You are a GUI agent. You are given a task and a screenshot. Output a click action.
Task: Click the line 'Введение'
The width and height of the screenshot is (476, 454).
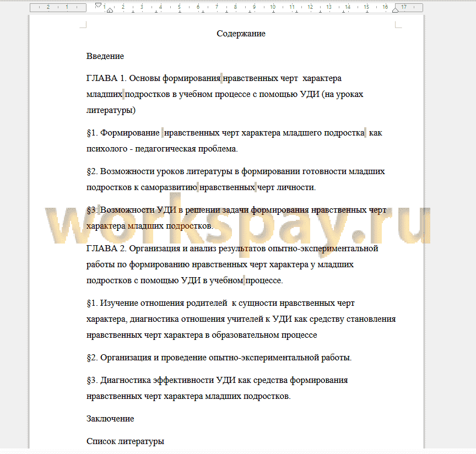coord(105,56)
